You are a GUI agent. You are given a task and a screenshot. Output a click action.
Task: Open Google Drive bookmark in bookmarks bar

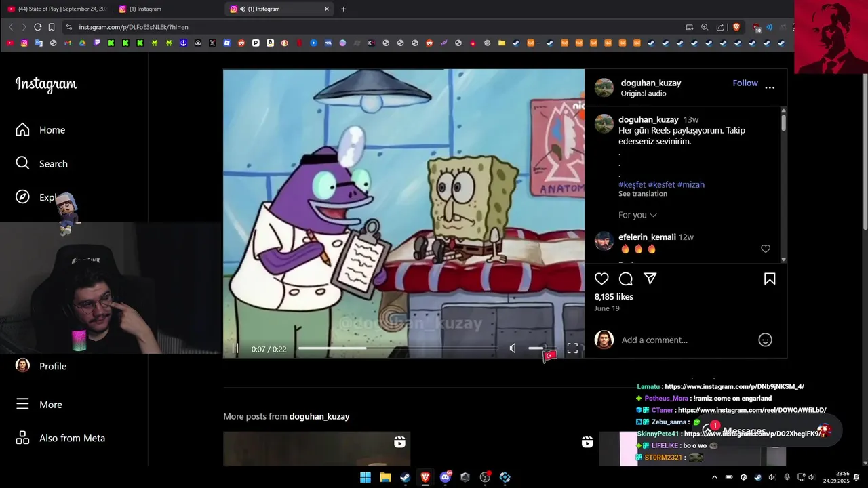click(x=82, y=43)
